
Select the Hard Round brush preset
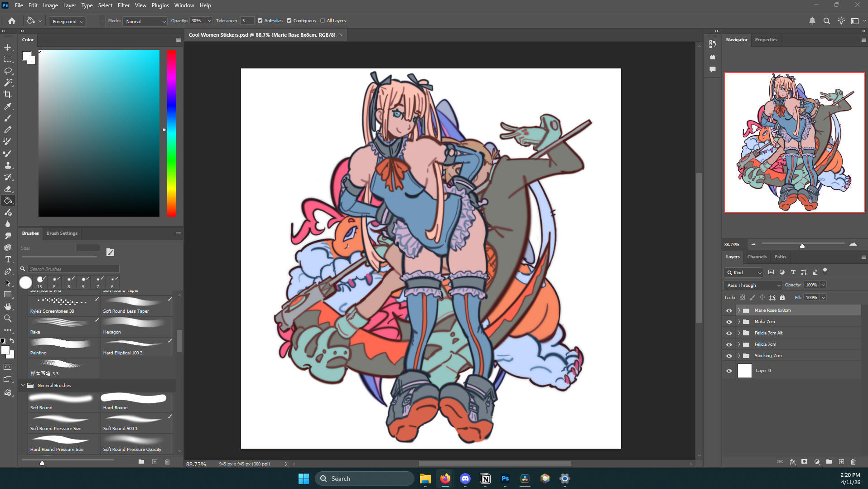click(136, 402)
